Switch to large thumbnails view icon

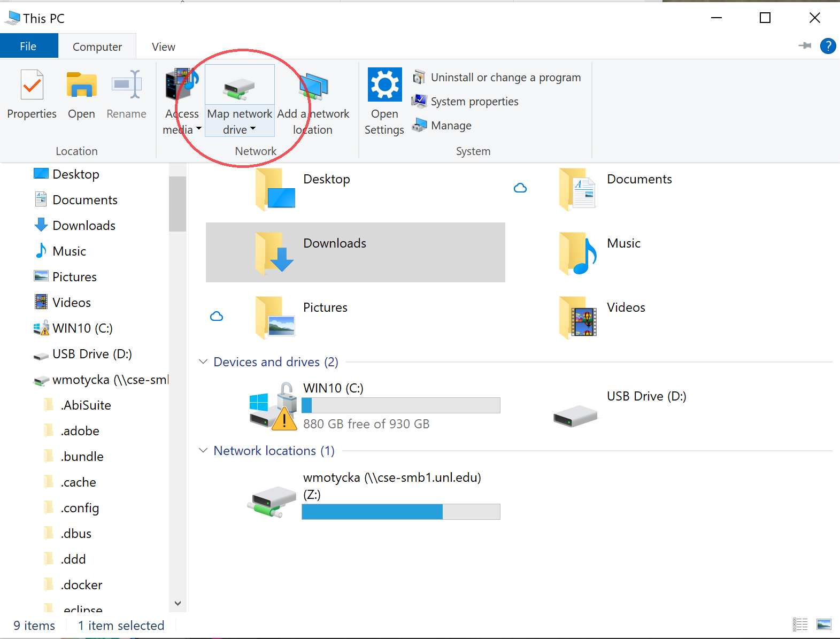[823, 624]
